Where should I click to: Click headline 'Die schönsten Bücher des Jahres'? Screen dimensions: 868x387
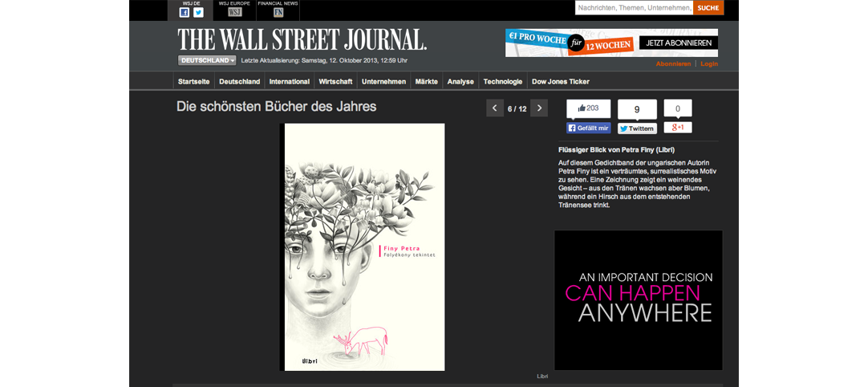276,107
